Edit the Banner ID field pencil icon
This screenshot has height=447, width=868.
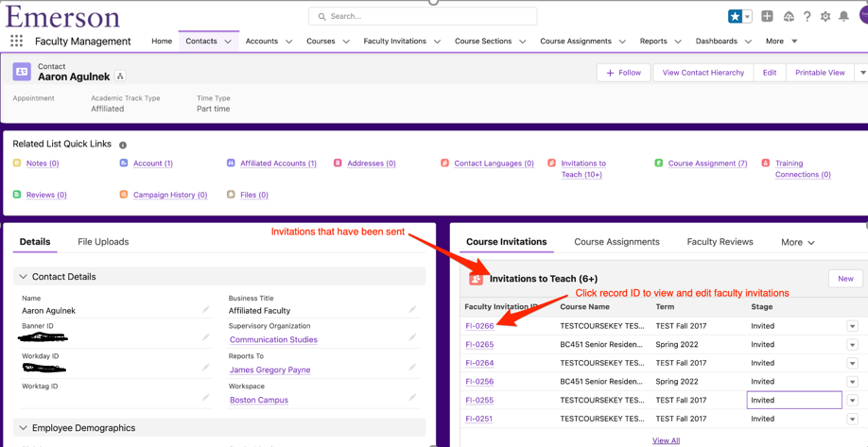(206, 337)
